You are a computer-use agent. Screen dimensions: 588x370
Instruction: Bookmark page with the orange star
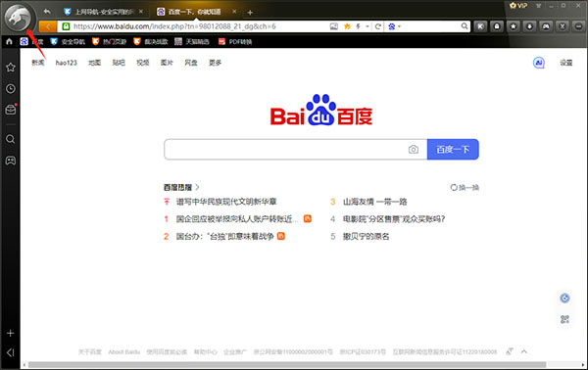click(x=347, y=26)
